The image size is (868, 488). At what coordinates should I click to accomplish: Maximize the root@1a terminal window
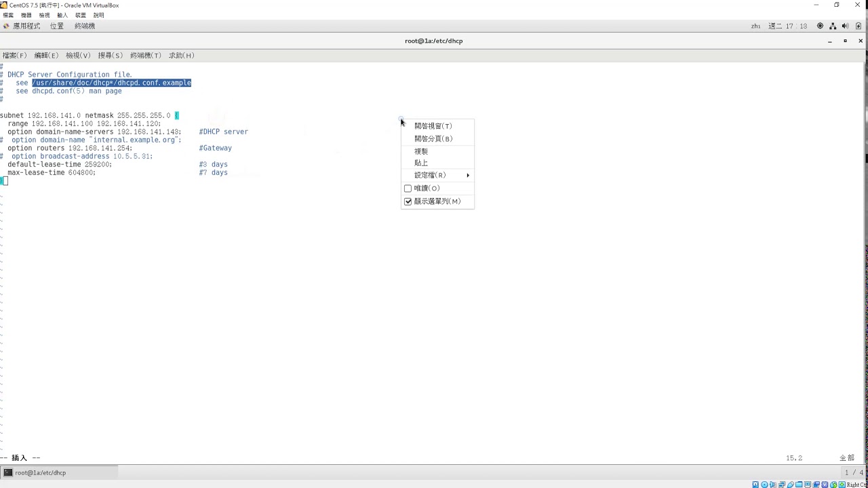point(845,41)
